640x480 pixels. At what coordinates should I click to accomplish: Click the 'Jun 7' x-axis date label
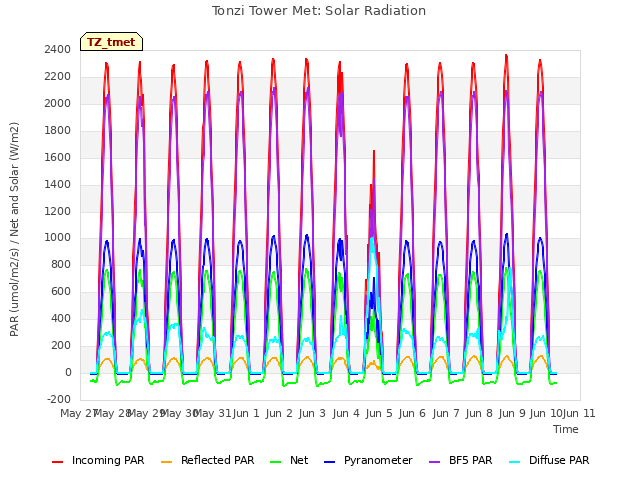click(446, 413)
